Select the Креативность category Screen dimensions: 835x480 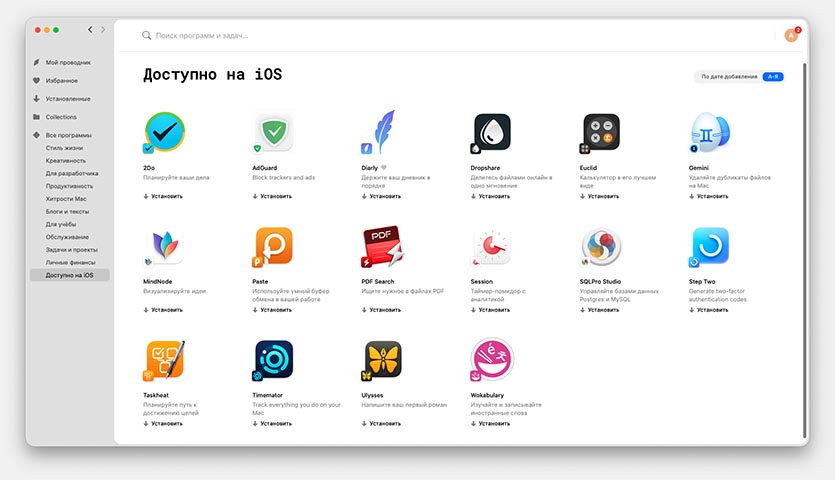(x=66, y=160)
